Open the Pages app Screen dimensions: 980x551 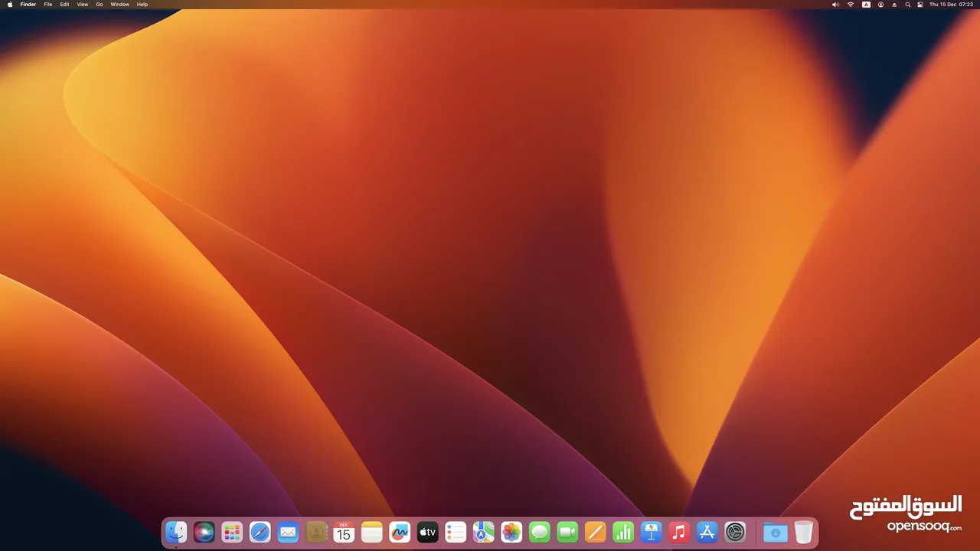[595, 532]
